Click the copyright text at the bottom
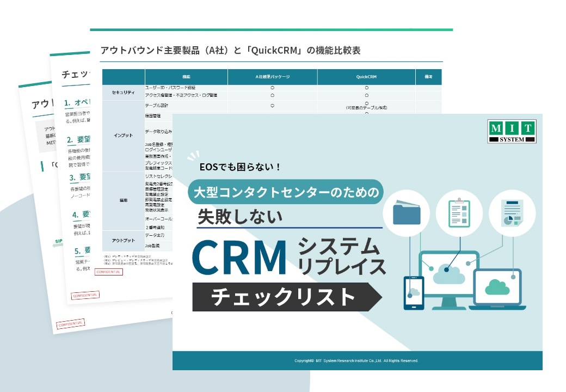The width and height of the screenshot is (566, 392). point(356,360)
